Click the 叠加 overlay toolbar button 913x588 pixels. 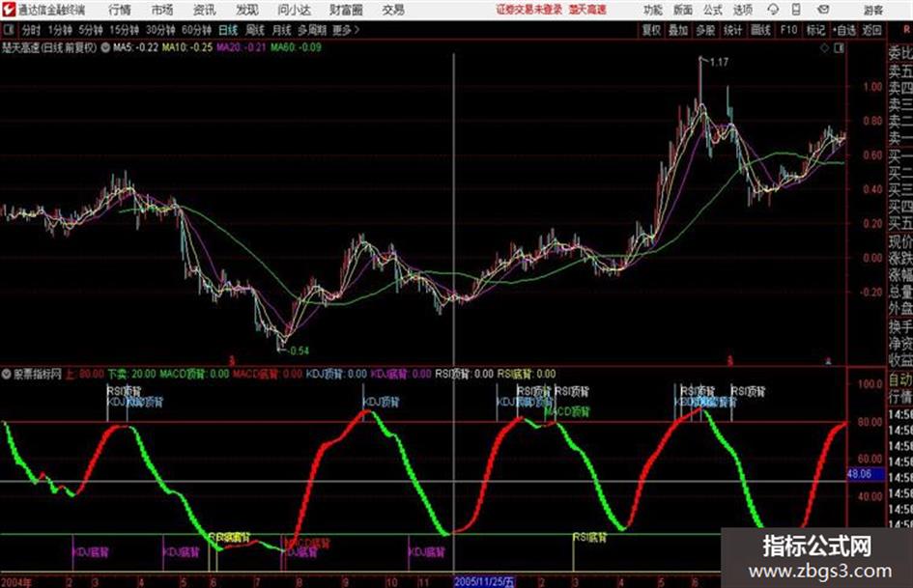tap(678, 30)
